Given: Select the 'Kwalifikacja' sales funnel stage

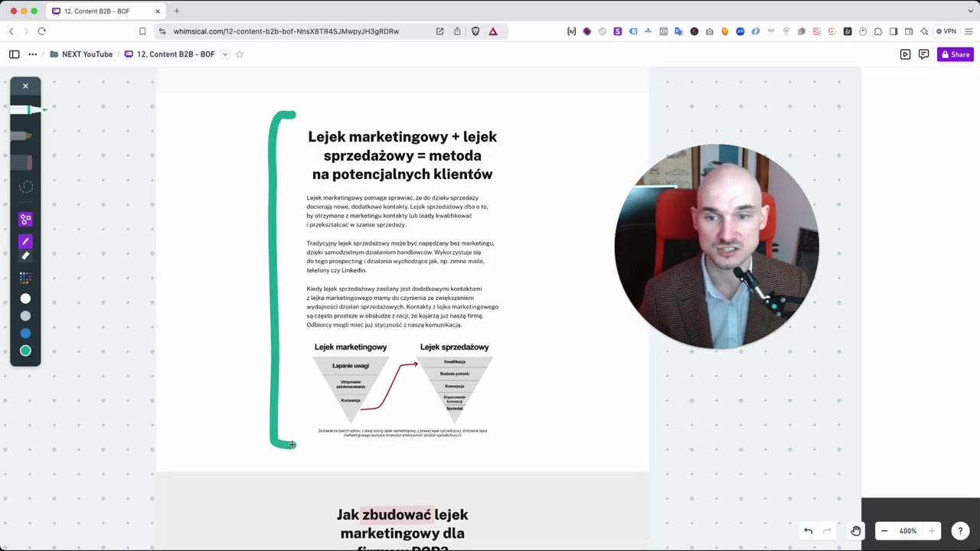Looking at the screenshot, I should tap(455, 361).
